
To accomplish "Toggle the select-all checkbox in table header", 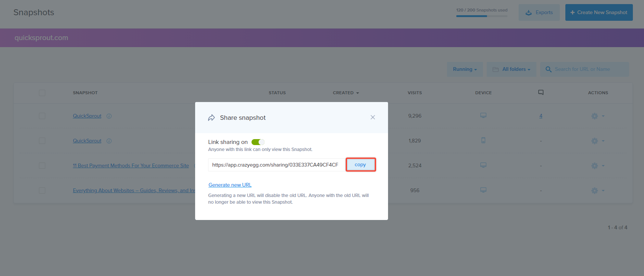I will [42, 93].
